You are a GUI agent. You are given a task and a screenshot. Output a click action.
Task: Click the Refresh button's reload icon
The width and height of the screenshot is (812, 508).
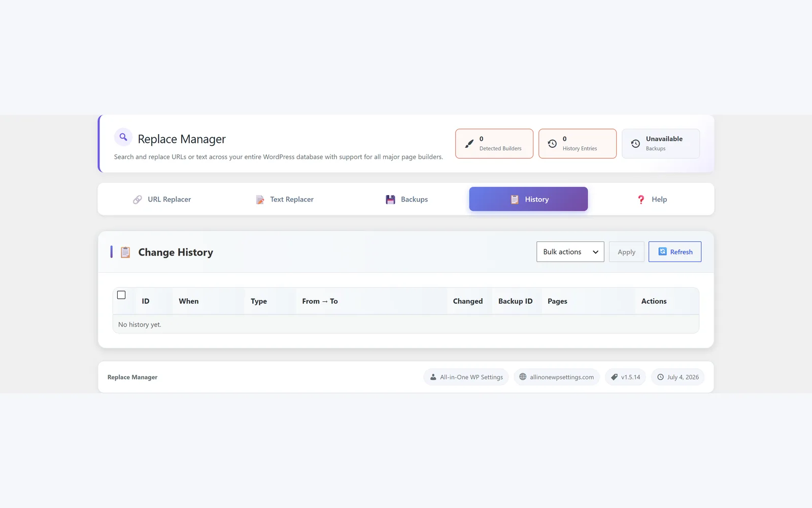[x=662, y=251]
